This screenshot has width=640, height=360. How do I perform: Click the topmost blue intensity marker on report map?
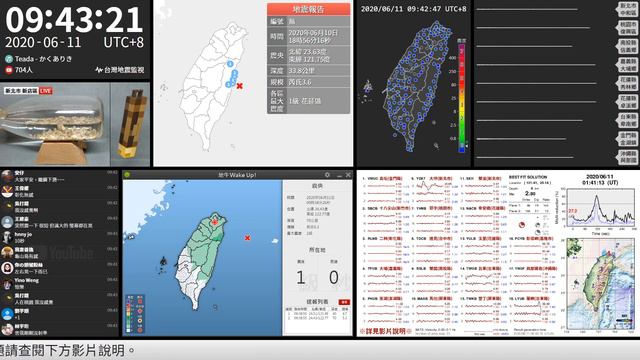(x=230, y=64)
